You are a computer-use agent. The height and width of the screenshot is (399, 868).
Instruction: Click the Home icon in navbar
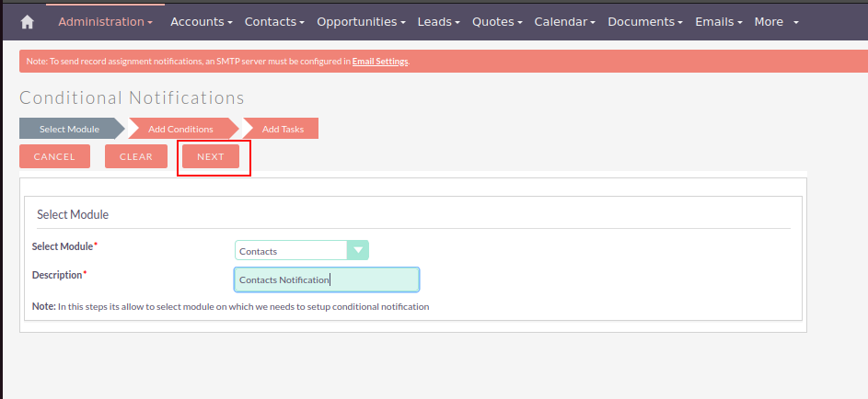[27, 22]
